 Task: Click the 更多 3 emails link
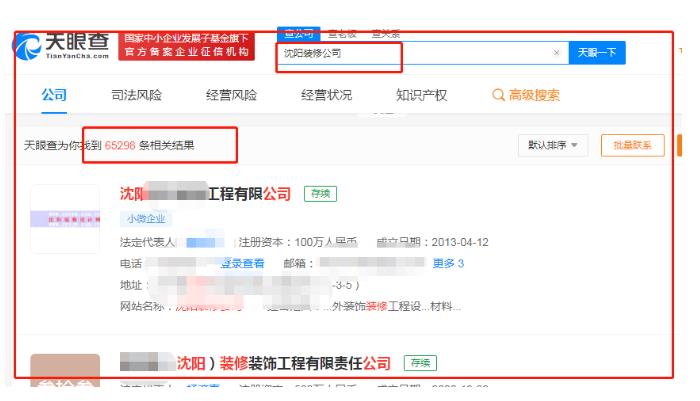pos(448,263)
